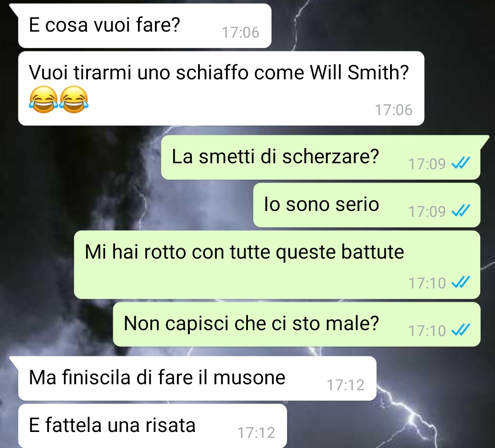Select the "Non capisci che ci sto male?" message
The width and height of the screenshot is (495, 448).
[297, 325]
